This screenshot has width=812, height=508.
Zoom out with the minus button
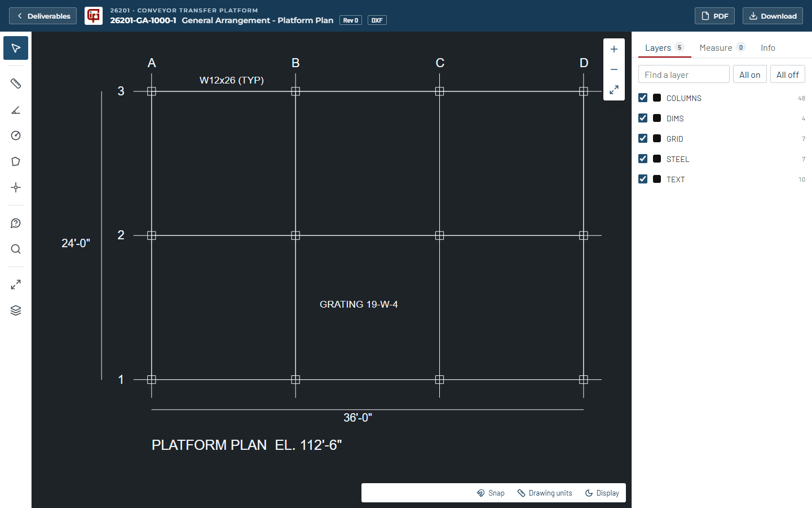(614, 69)
